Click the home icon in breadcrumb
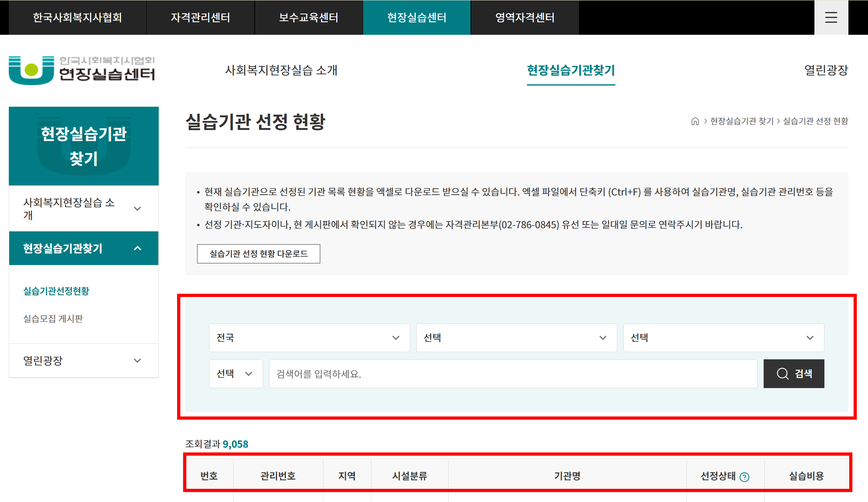This screenshot has height=502, width=868. pos(695,121)
